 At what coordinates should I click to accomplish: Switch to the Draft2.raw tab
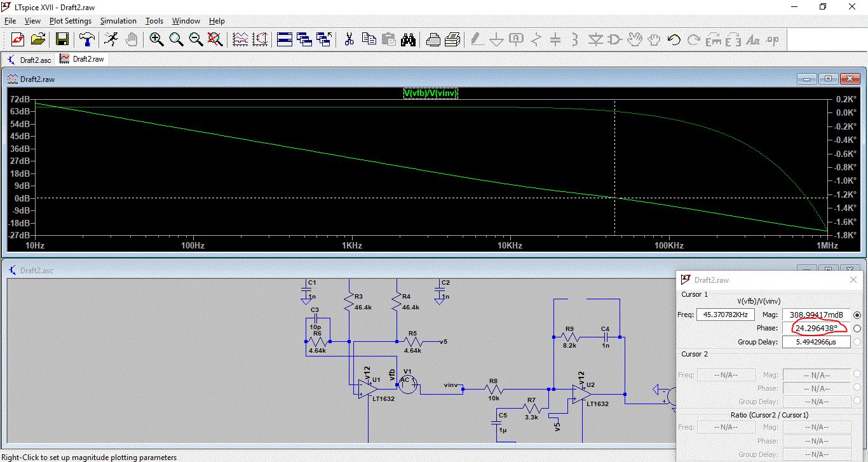pyautogui.click(x=82, y=59)
